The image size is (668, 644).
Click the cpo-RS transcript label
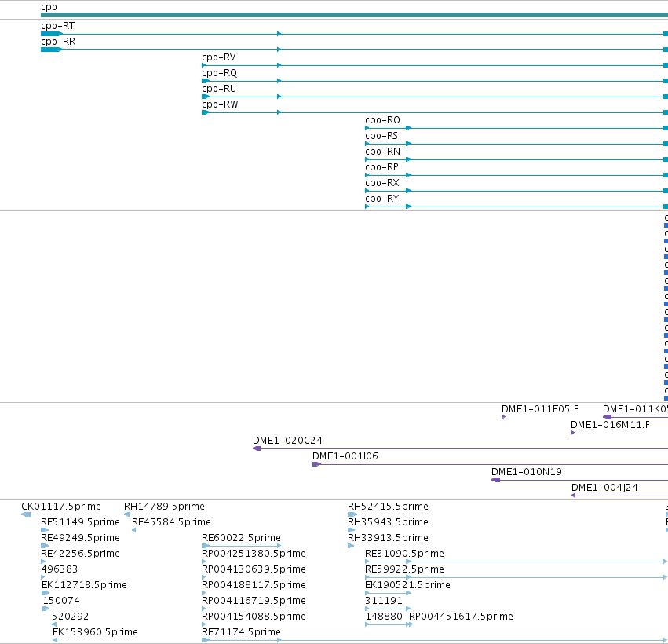point(381,136)
